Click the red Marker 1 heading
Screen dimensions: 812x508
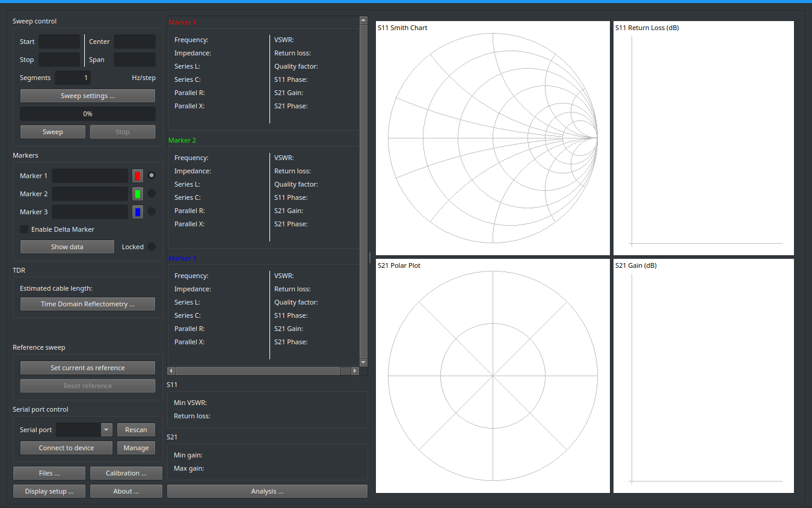click(182, 22)
